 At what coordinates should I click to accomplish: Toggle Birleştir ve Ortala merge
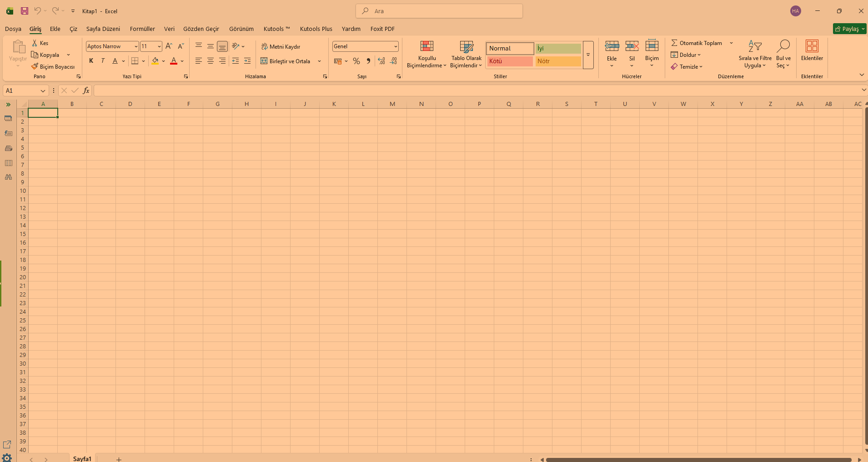285,61
